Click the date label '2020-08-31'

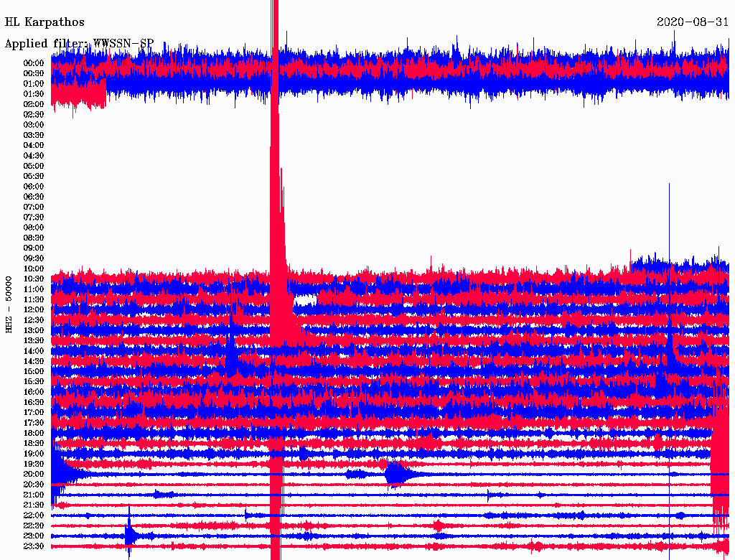click(x=693, y=22)
